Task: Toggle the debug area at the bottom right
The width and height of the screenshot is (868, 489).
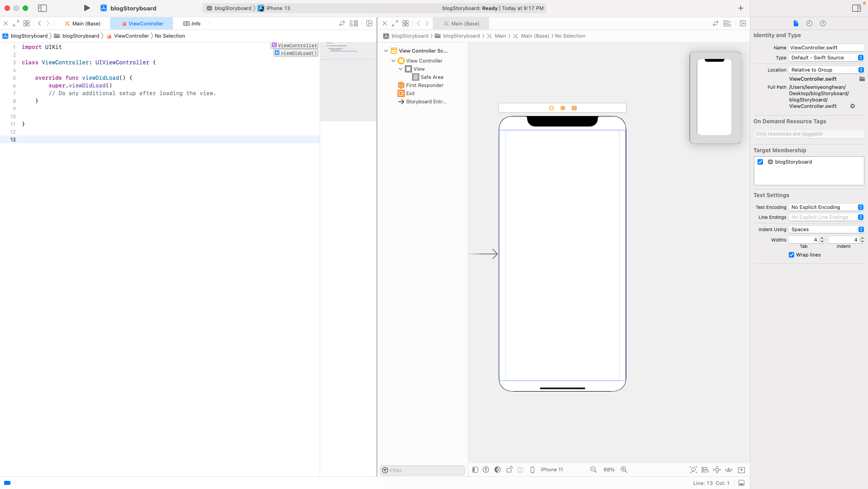Action: pyautogui.click(x=741, y=483)
